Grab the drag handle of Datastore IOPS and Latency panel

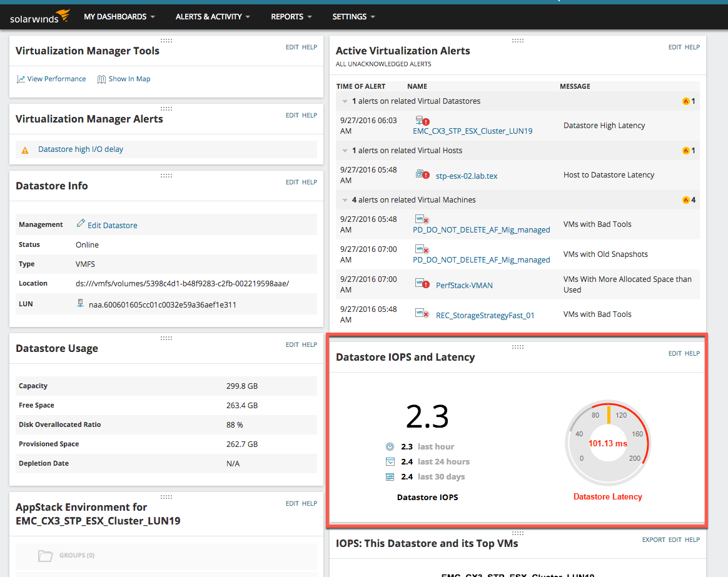[x=518, y=347]
